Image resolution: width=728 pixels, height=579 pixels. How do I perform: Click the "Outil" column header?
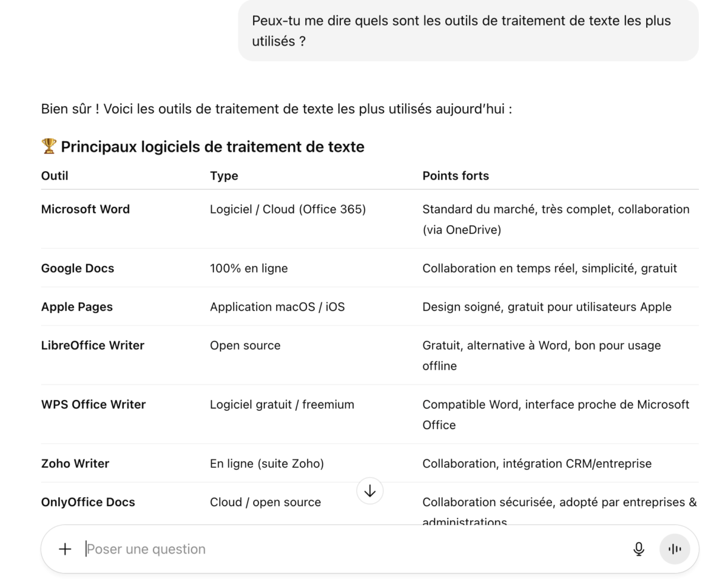(55, 176)
